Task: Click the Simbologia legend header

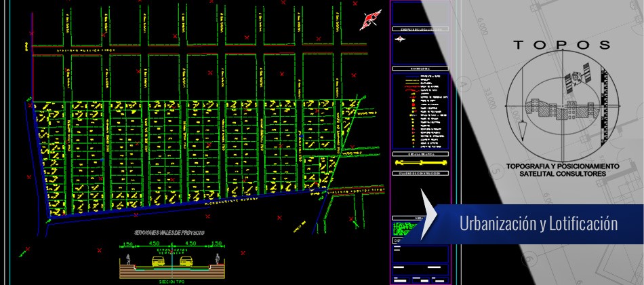Action: point(420,69)
